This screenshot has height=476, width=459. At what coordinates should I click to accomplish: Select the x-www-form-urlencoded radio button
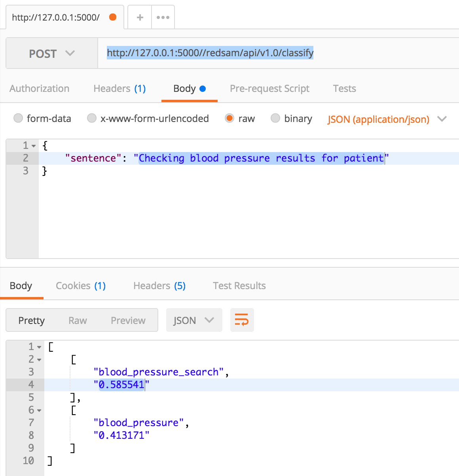pyautogui.click(x=92, y=118)
